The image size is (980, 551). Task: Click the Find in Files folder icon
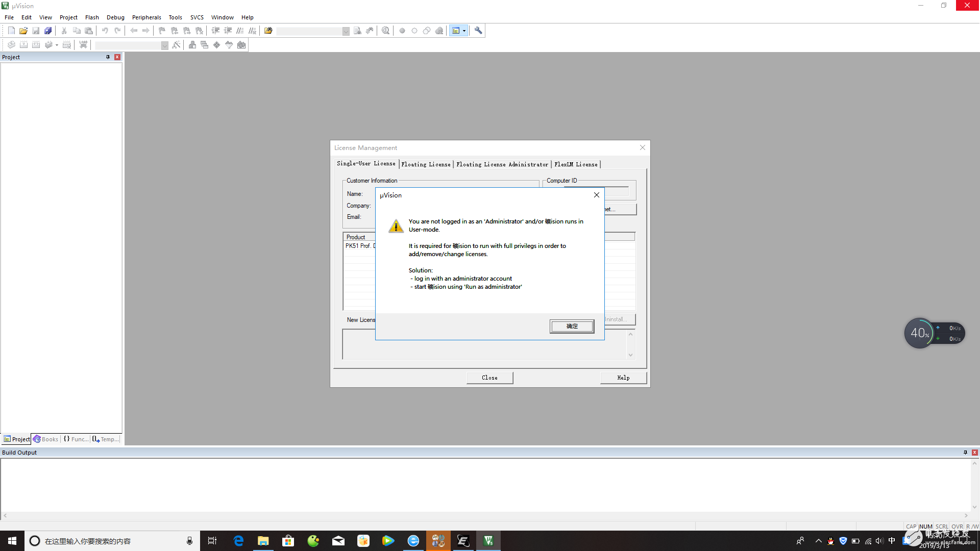click(268, 31)
